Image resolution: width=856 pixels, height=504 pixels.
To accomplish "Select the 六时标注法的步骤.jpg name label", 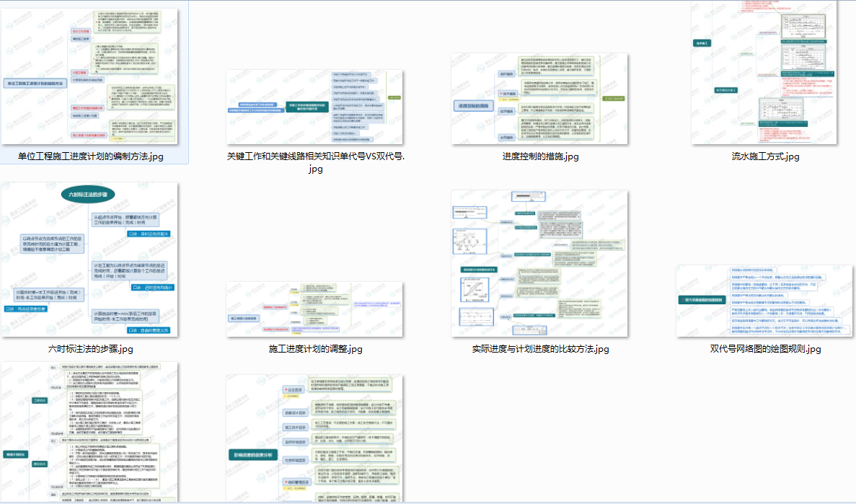I will pos(90,349).
